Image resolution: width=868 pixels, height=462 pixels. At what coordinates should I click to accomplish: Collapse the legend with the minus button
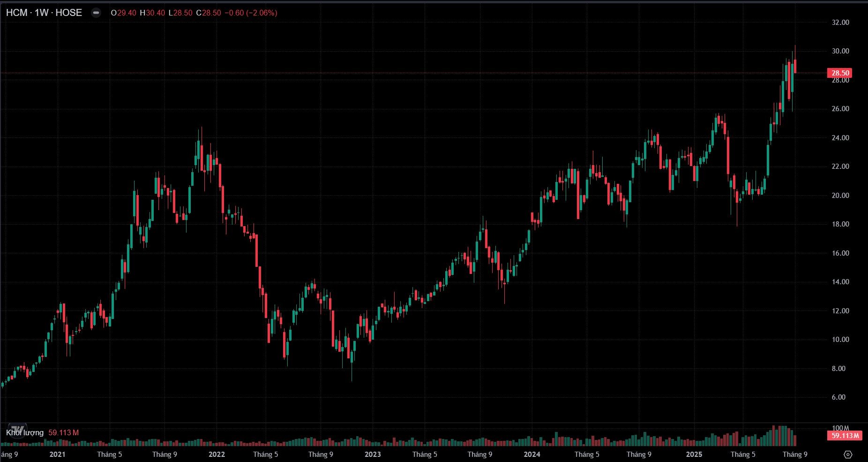tap(96, 13)
